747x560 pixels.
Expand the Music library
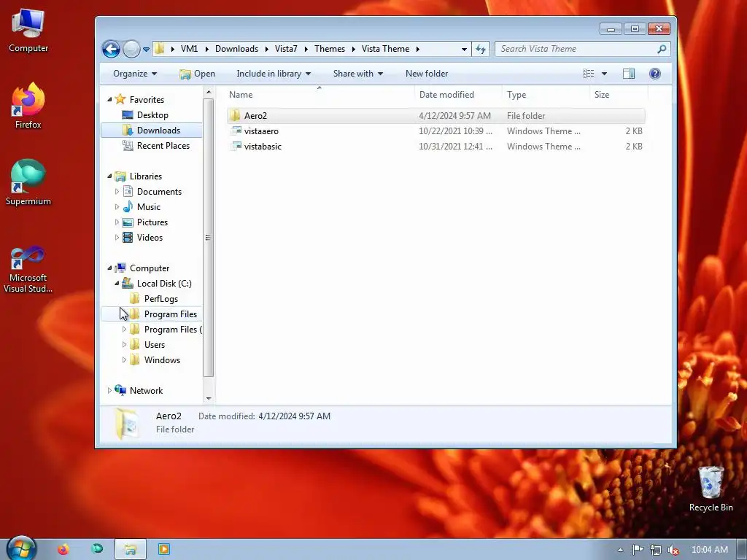pyautogui.click(x=117, y=206)
